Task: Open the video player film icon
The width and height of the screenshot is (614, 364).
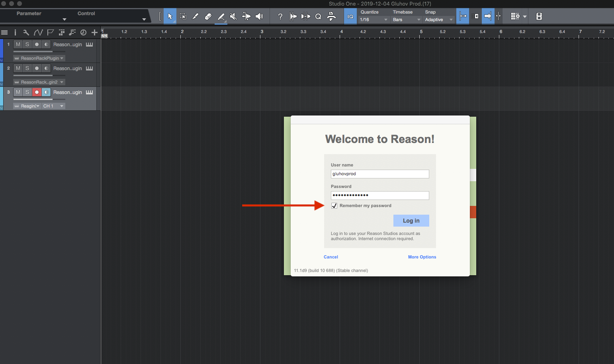Action: (539, 16)
